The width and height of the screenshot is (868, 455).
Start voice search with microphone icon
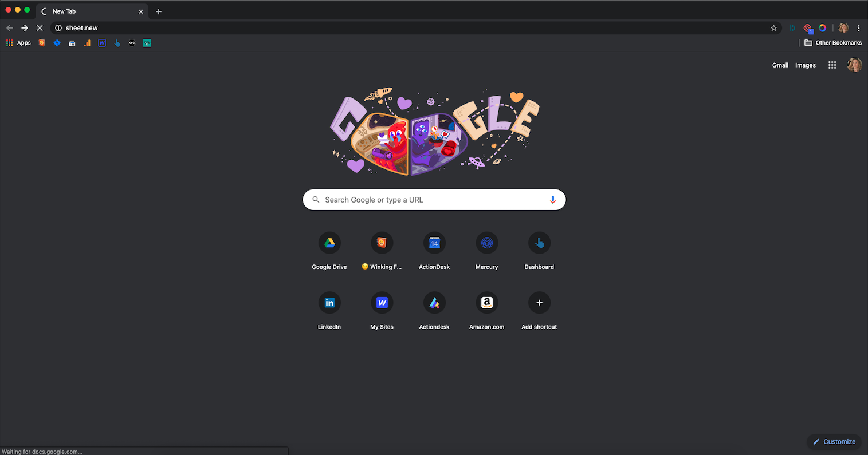click(x=553, y=200)
